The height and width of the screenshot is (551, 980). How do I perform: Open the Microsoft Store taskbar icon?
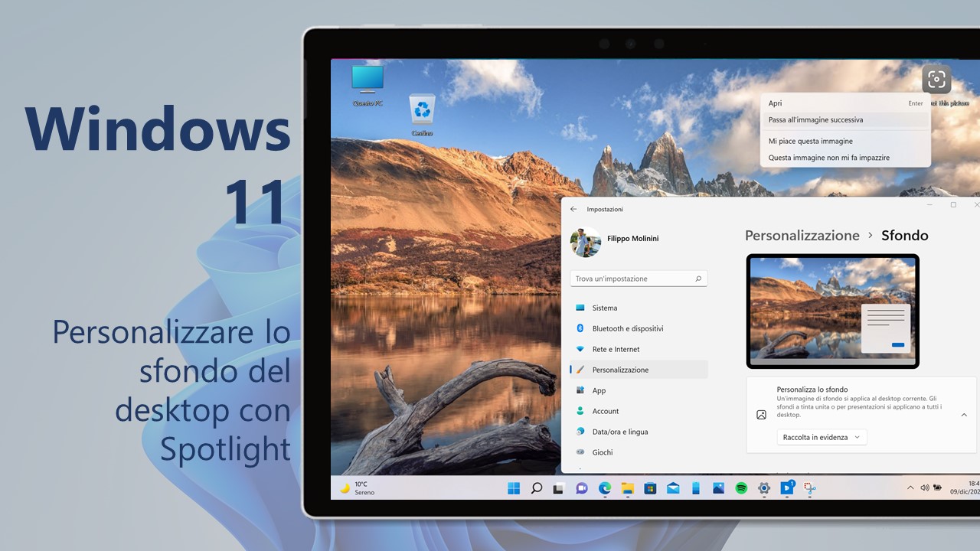pyautogui.click(x=650, y=488)
